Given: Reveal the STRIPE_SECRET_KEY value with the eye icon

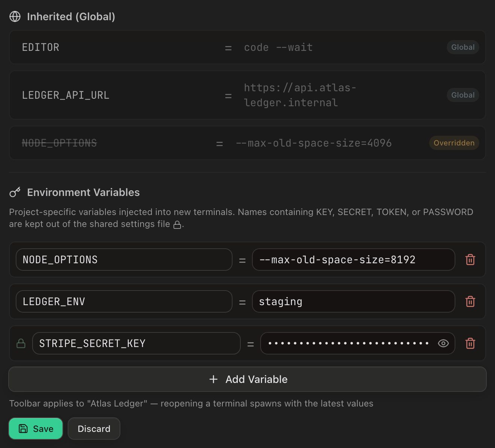Looking at the screenshot, I should click(443, 343).
